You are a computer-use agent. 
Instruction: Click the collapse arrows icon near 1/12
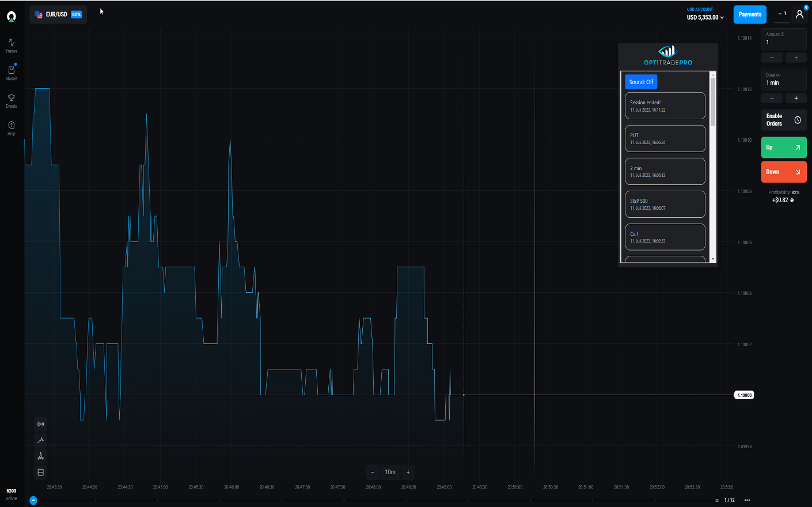pyautogui.click(x=717, y=501)
